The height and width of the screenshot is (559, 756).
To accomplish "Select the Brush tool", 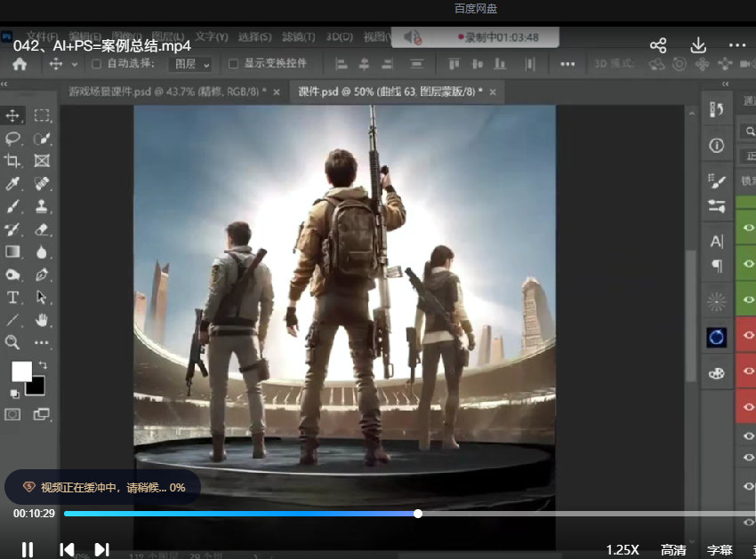I will click(x=12, y=206).
